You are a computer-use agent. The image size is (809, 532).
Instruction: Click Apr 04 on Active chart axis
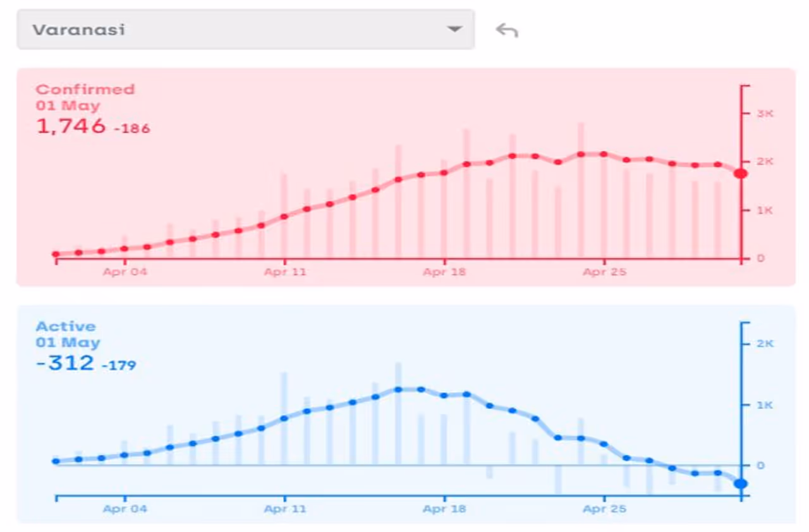(x=125, y=509)
